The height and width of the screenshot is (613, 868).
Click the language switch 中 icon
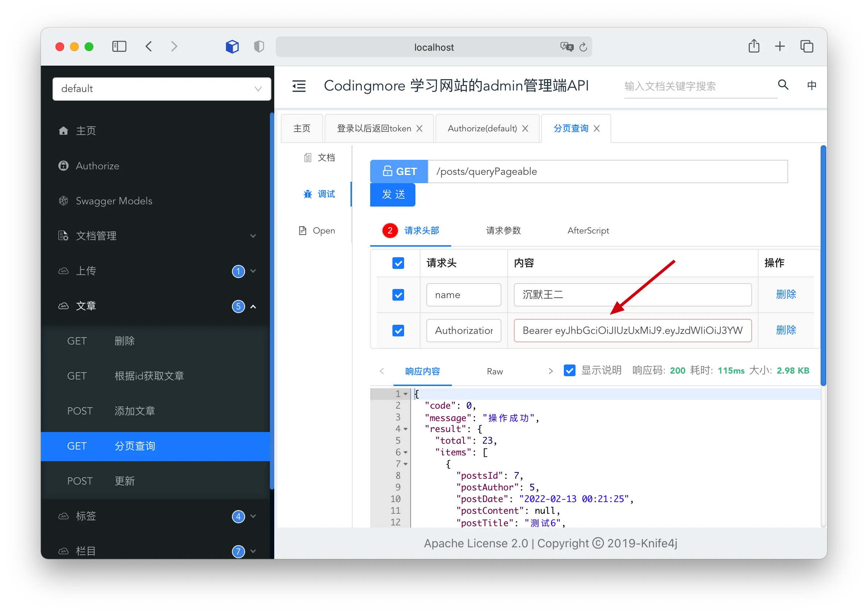pos(811,85)
